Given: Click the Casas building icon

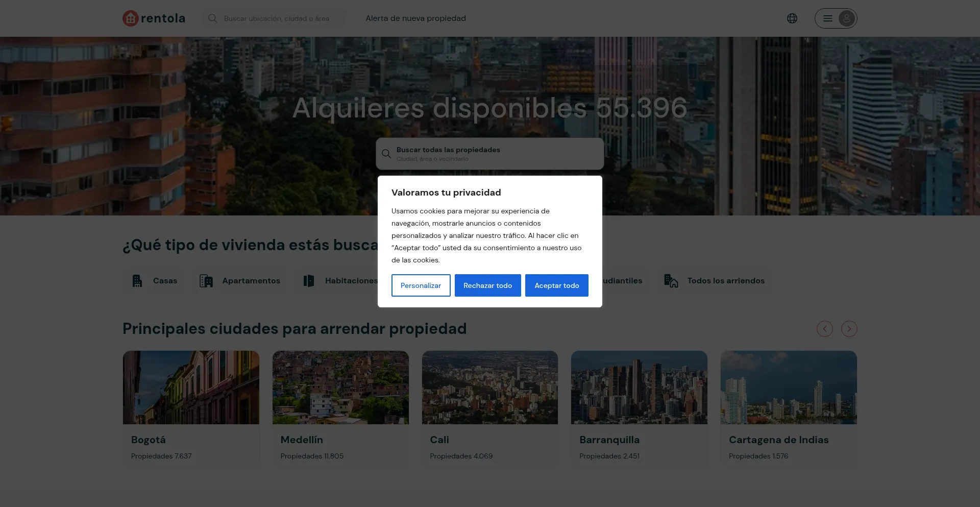Looking at the screenshot, I should click(x=137, y=281).
